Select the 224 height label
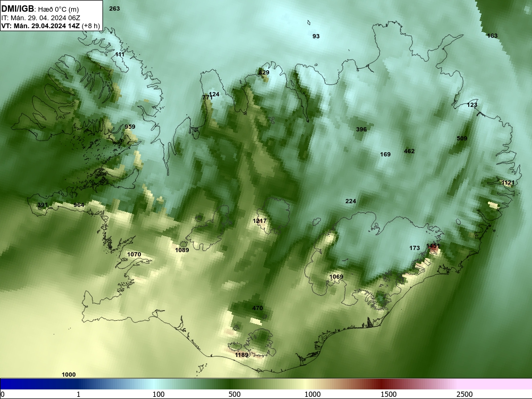The width and height of the screenshot is (532, 399). 351,201
